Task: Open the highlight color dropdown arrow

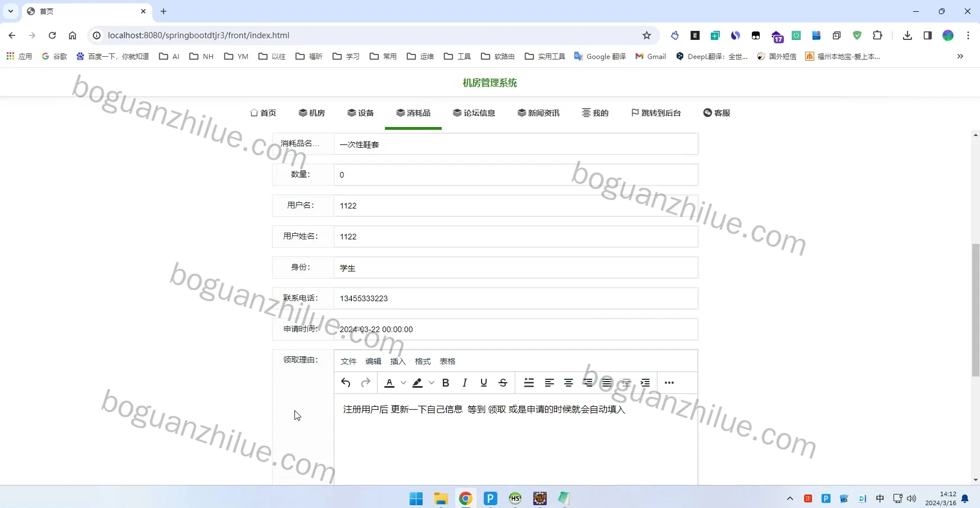Action: [x=432, y=383]
